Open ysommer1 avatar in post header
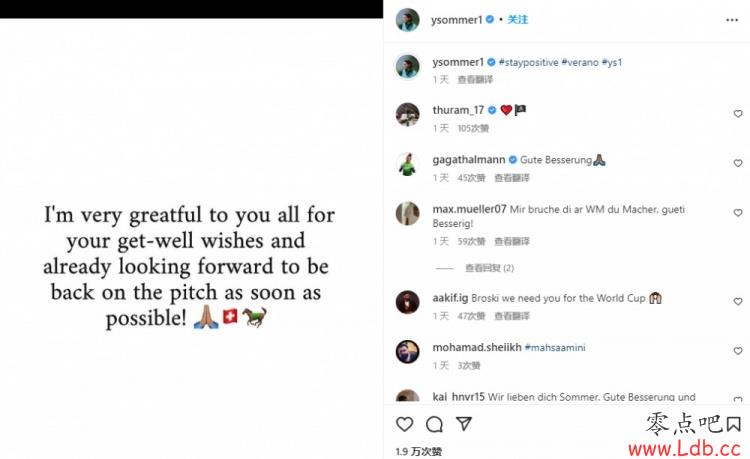Screen dimensions: 750x459 click(x=408, y=20)
